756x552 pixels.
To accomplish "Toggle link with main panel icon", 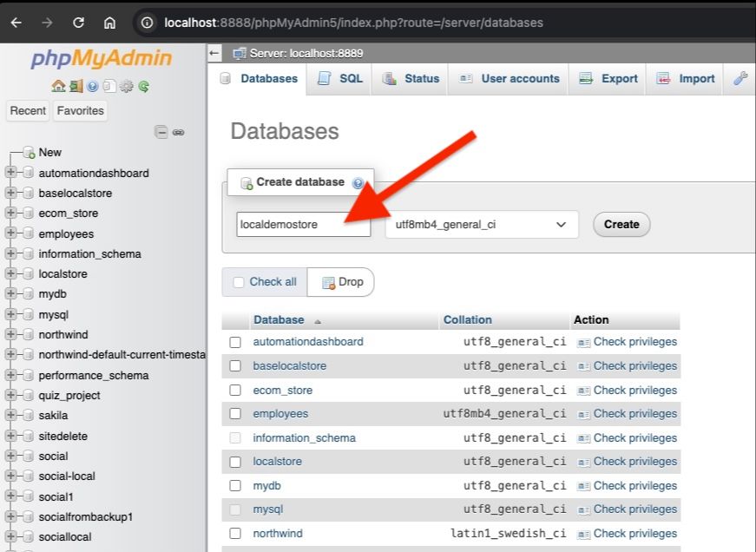I will 179,132.
